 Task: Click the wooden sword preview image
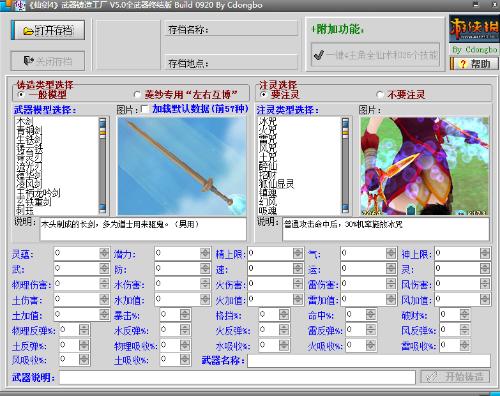click(x=182, y=166)
